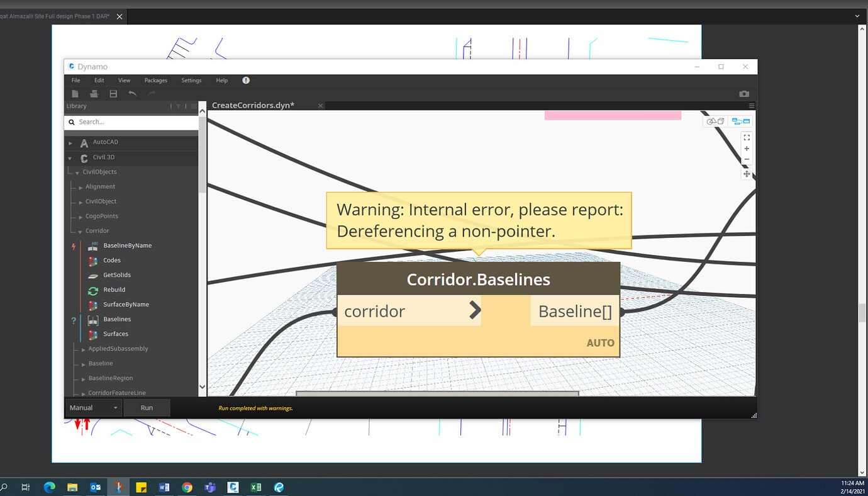Click the Pan icon in the viewport controls

click(x=747, y=173)
